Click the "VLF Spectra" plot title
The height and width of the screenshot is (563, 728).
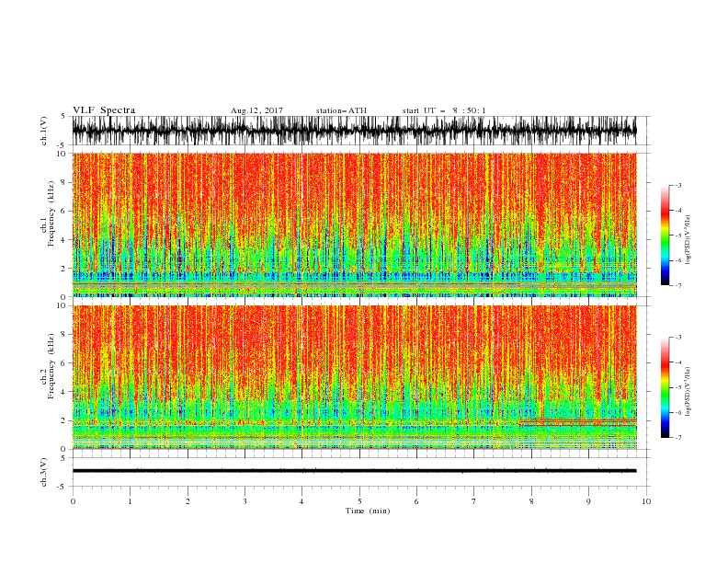tap(104, 110)
